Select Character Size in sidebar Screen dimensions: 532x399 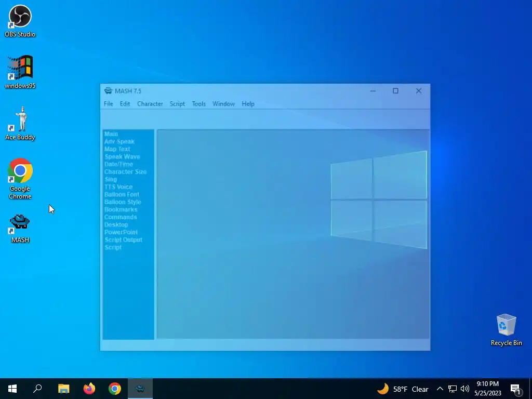(x=125, y=171)
